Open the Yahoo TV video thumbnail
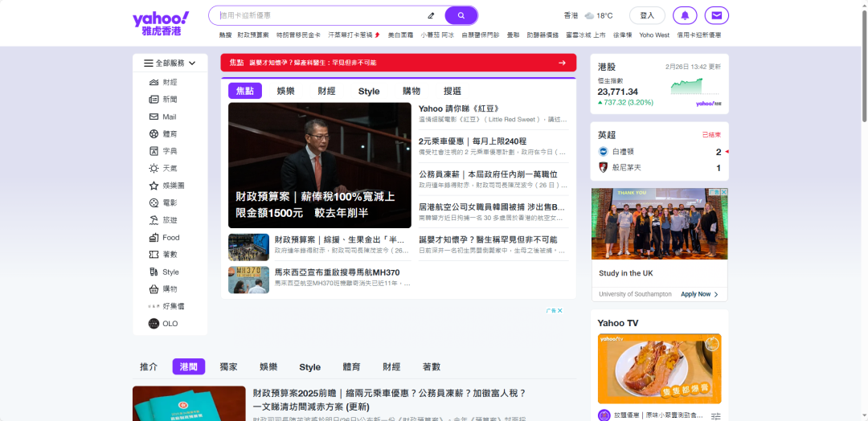 coord(659,369)
